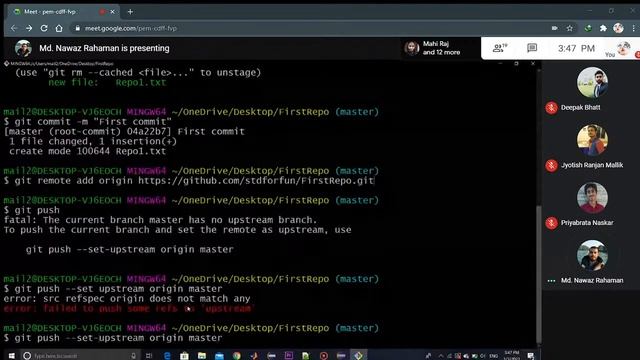
Task: Click Mahi Raj's avatar in the top bar
Action: [412, 48]
